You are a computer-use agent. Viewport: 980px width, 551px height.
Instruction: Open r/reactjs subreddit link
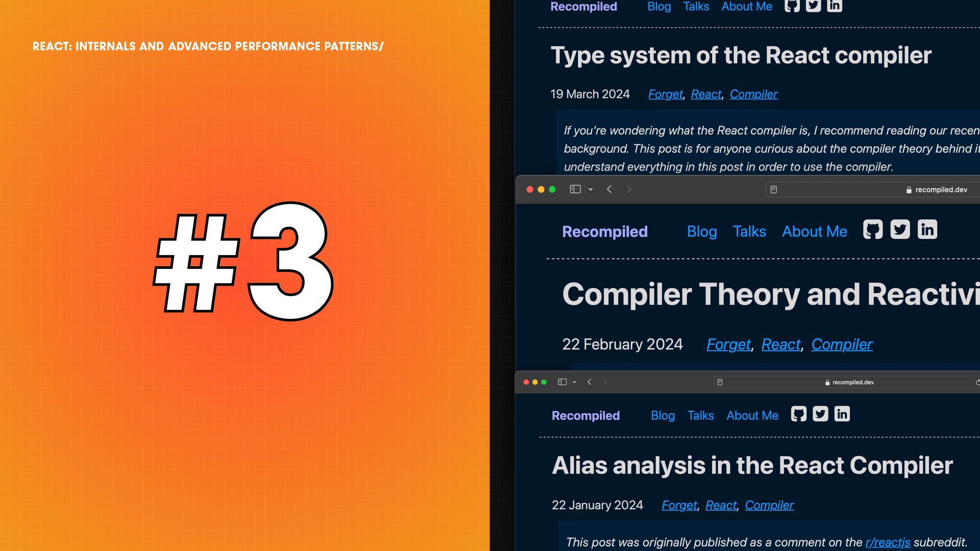coord(888,542)
